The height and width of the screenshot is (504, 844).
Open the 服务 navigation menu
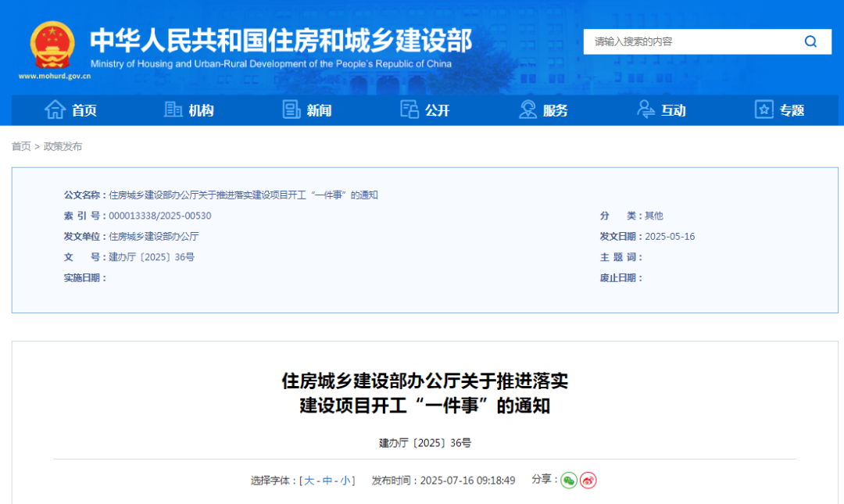[556, 111]
